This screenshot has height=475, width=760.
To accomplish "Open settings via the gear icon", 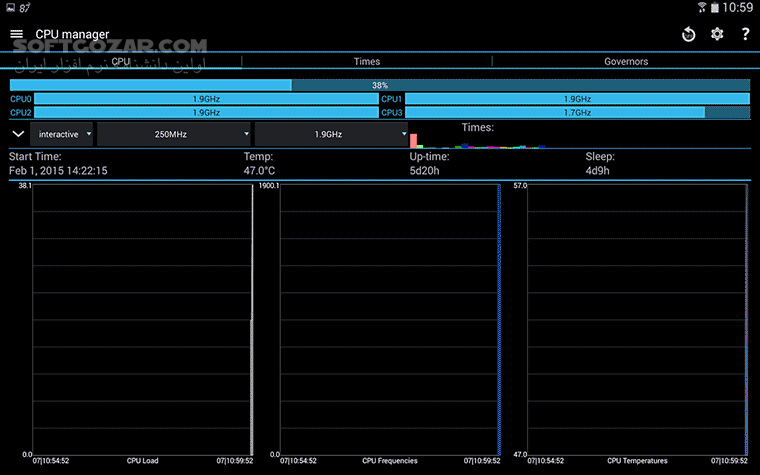I will click(x=717, y=35).
